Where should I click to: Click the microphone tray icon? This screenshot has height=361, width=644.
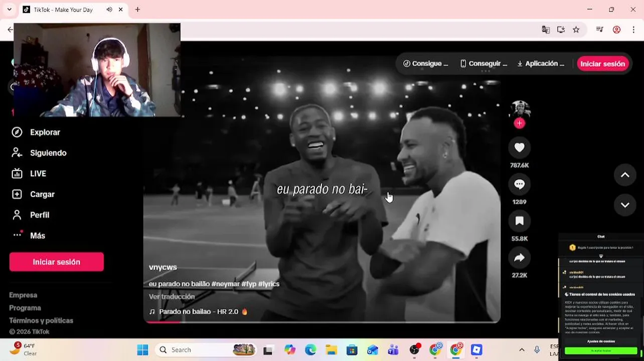click(x=537, y=350)
